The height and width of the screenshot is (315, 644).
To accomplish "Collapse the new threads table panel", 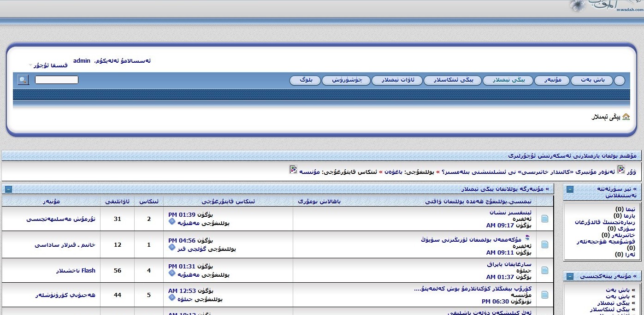I will [x=8, y=189].
